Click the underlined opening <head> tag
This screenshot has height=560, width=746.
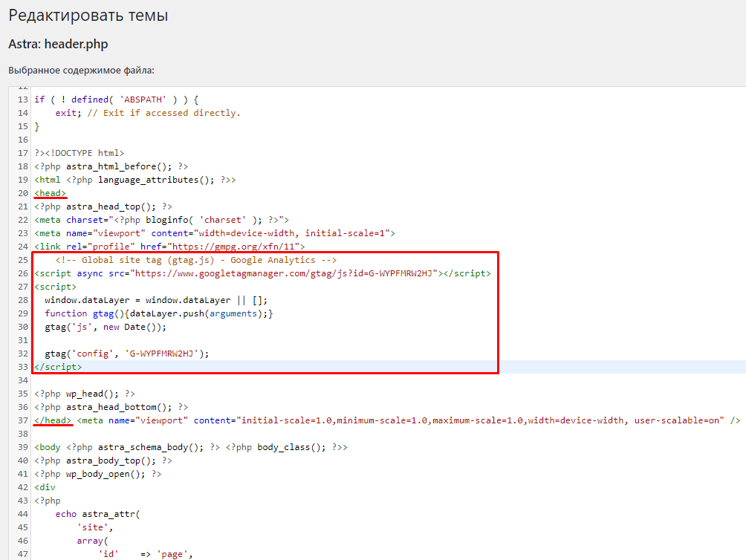pos(51,193)
